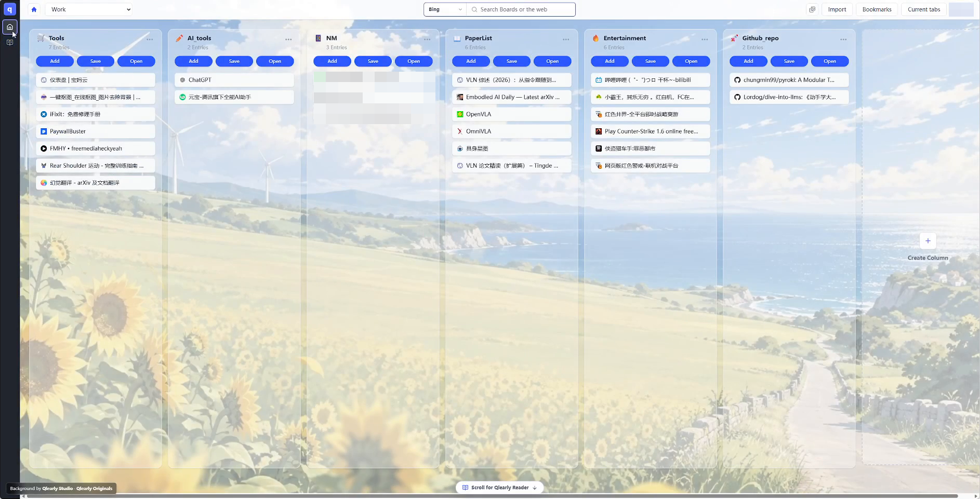This screenshot has height=499, width=980.
Task: Open AI_tools column three-dot menu
Action: [x=288, y=39]
